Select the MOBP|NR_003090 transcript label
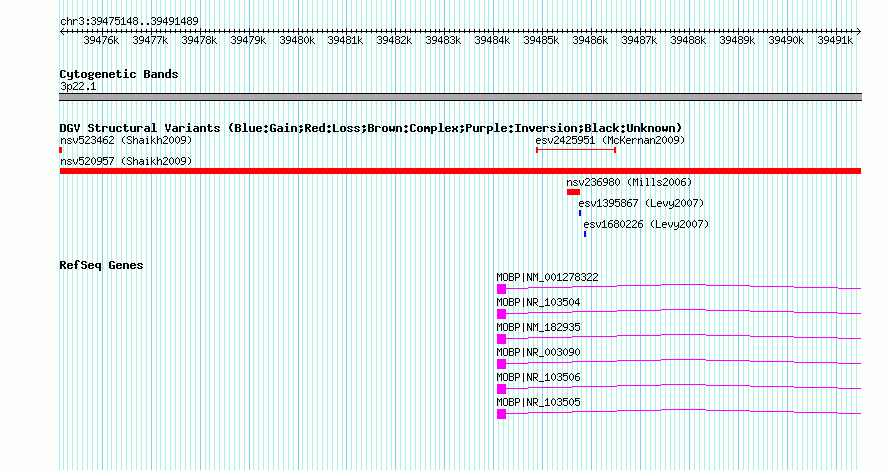The height and width of the screenshot is (470, 890). pyautogui.click(x=538, y=352)
